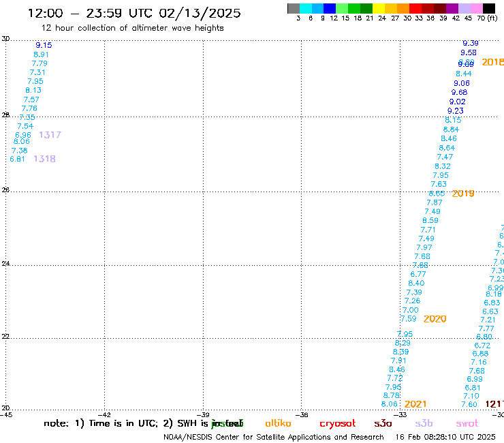504x443 pixels.
Task: Select the 9.58 wave height value
Action: pos(469,52)
